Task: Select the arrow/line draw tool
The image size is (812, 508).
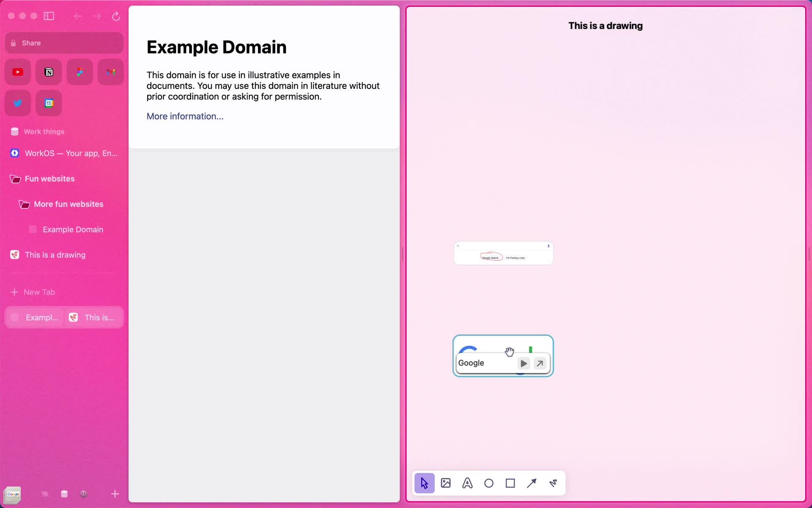Action: point(532,483)
